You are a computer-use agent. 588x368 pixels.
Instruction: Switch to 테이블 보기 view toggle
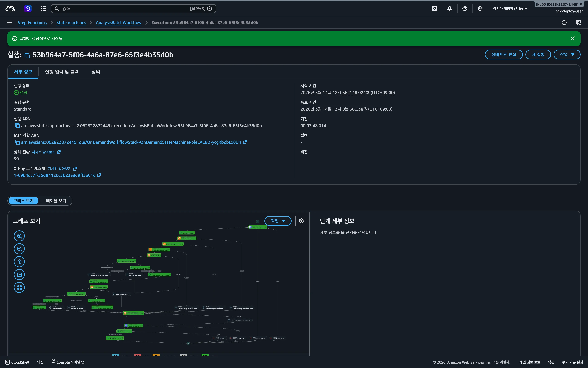coord(56,201)
